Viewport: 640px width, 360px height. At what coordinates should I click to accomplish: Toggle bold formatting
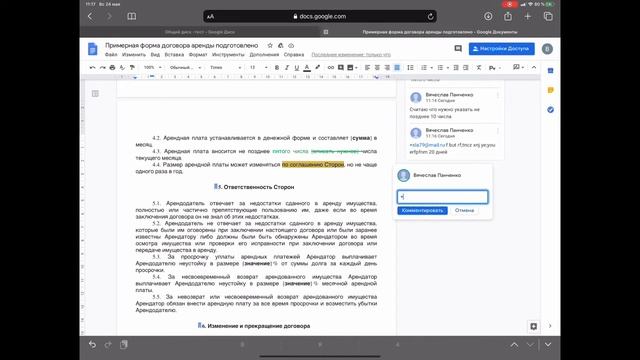[x=277, y=67]
